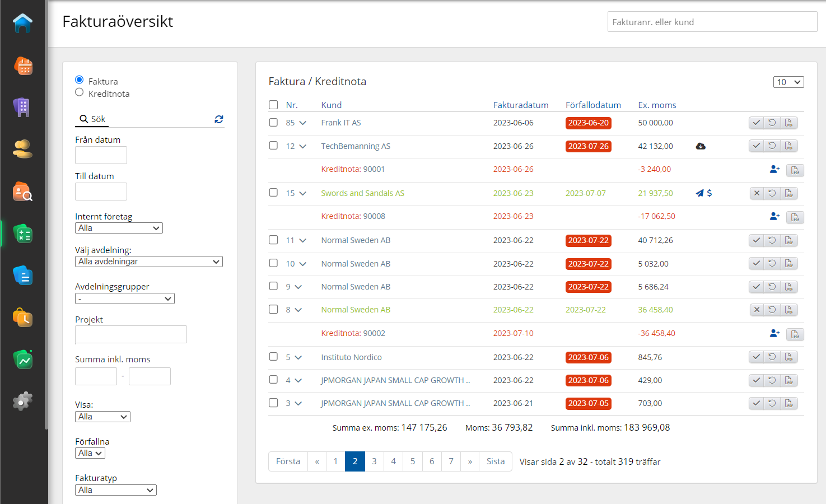Tick the checkbox for invoice 85
Viewport: 826px width, 504px height.
pos(273,123)
